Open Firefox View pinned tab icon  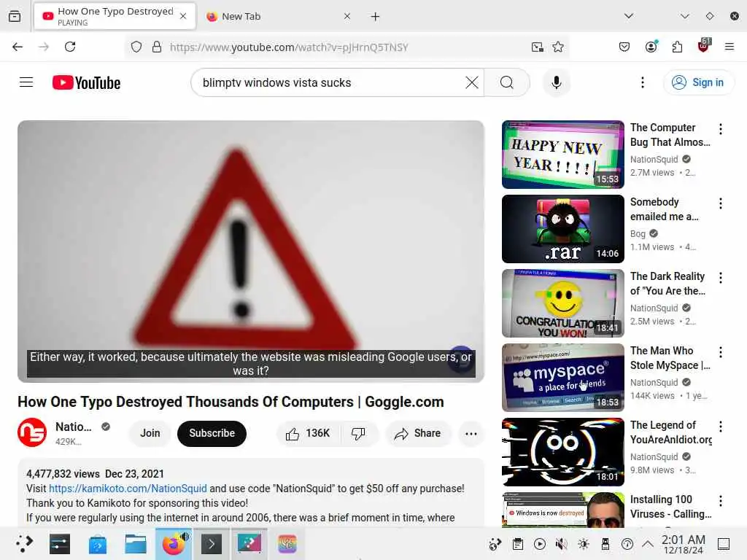[x=15, y=16]
